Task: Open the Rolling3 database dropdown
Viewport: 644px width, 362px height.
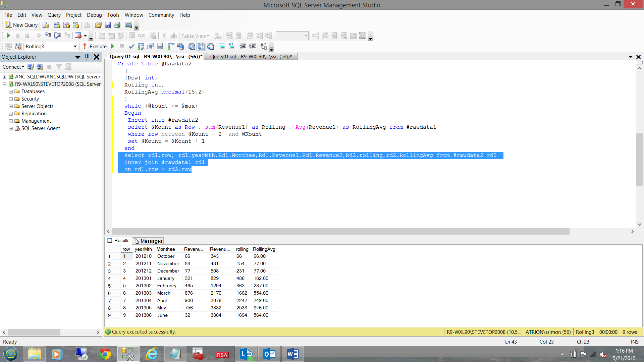Action: click(75, 47)
